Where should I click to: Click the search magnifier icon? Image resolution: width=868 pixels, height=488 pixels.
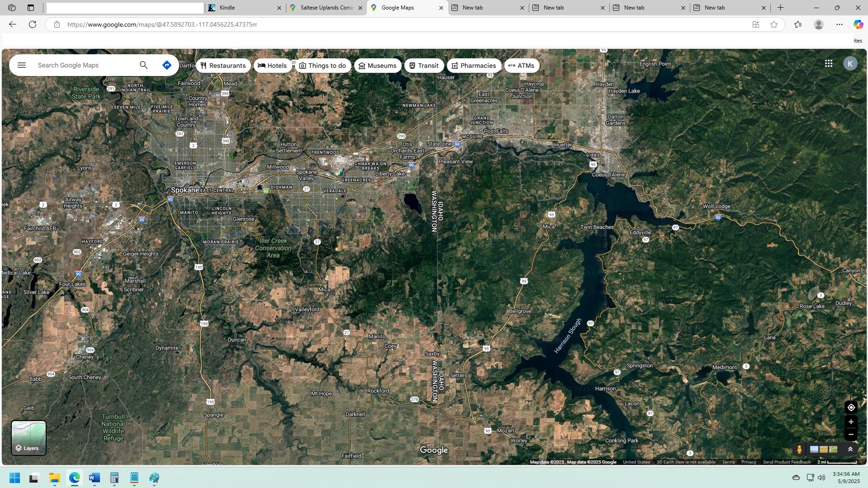pos(143,65)
